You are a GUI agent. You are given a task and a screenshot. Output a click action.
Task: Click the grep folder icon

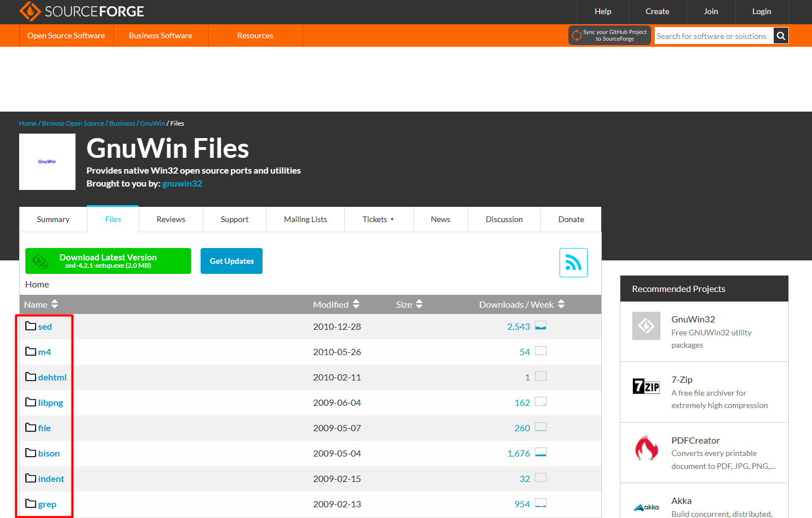point(31,503)
